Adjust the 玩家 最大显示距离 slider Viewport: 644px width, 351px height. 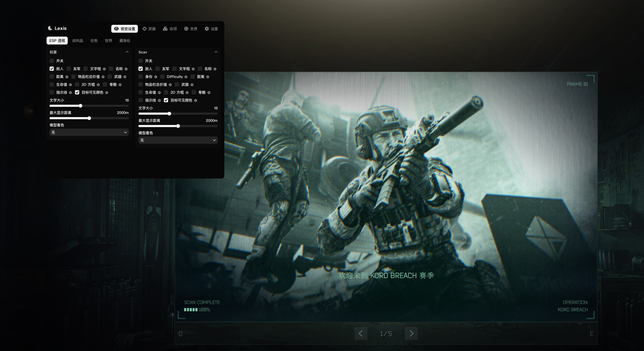(89, 118)
